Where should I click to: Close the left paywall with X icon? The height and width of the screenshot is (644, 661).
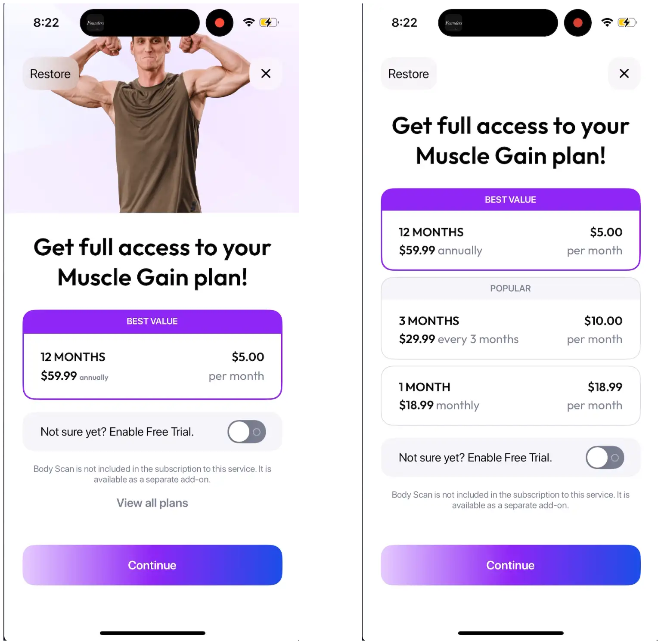pyautogui.click(x=266, y=74)
